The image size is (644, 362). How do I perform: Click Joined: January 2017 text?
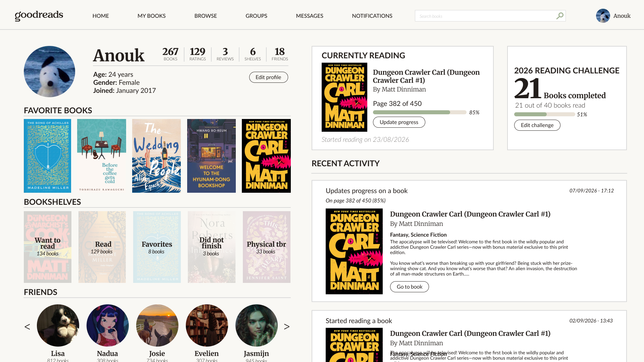(x=124, y=90)
